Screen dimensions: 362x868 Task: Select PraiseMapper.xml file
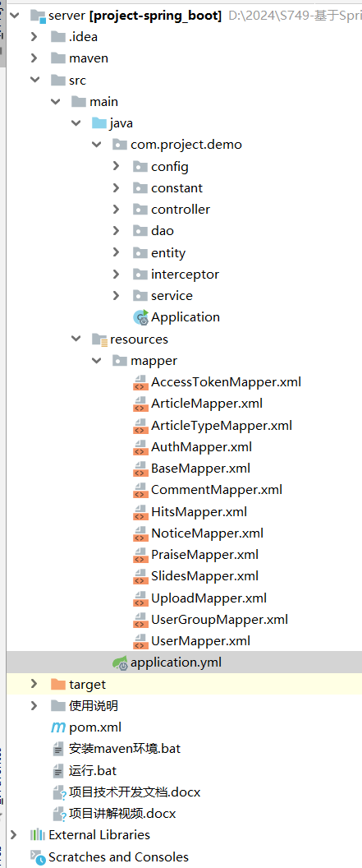click(205, 555)
